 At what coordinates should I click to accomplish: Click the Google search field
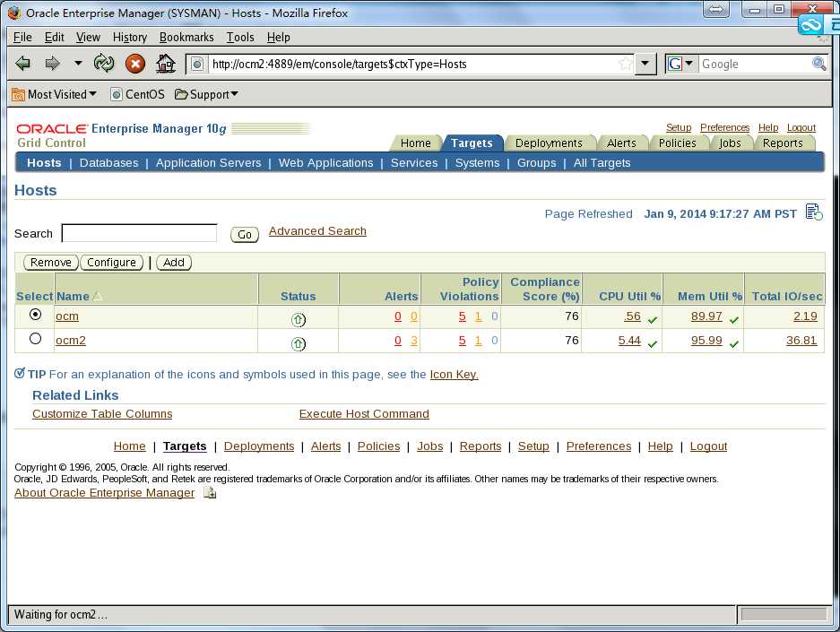tap(756, 65)
